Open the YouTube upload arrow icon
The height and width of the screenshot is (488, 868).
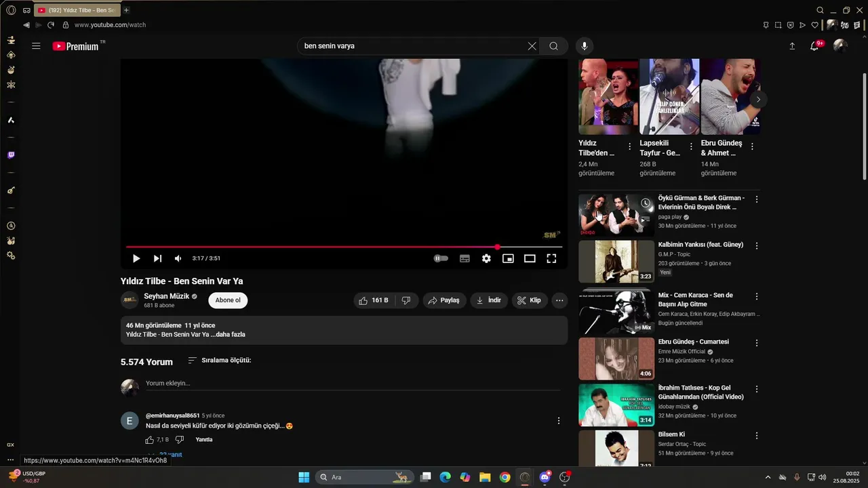[792, 46]
